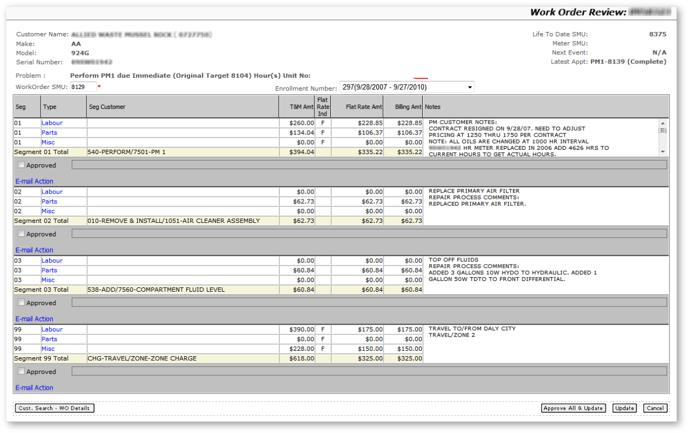Viewport: 688px width, 433px height.
Task: Click E-mail Action under Segment 99
Action: pos(34,388)
